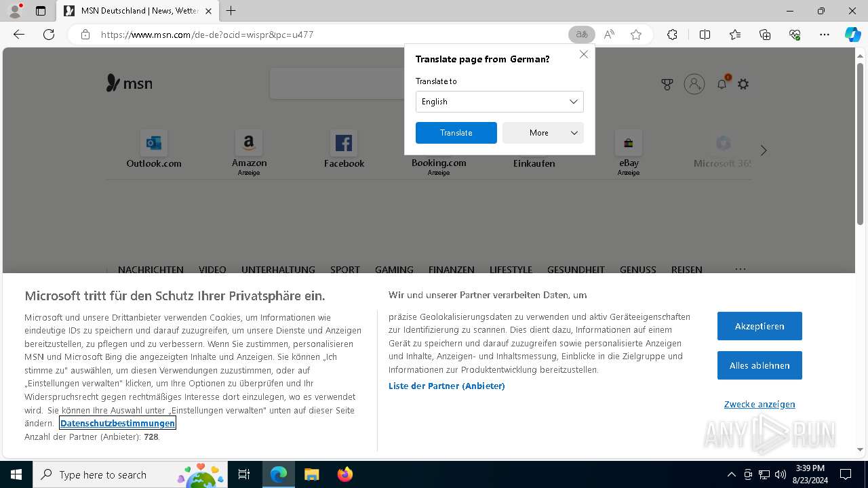Image resolution: width=868 pixels, height=488 pixels.
Task: View site information lock icon
Action: point(85,35)
